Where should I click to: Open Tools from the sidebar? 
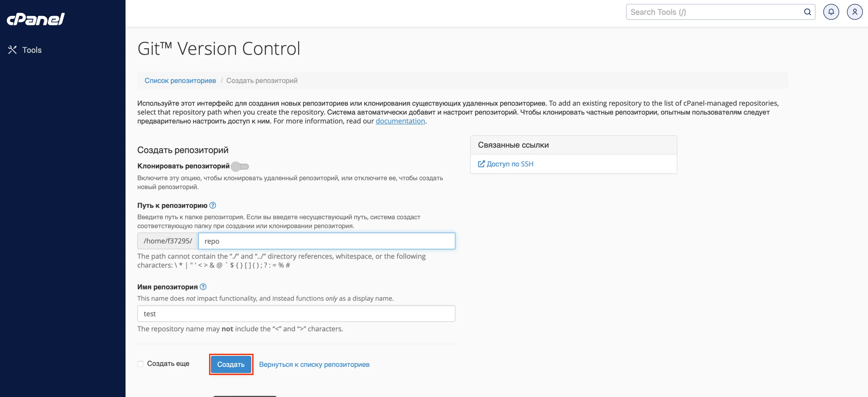coord(32,50)
